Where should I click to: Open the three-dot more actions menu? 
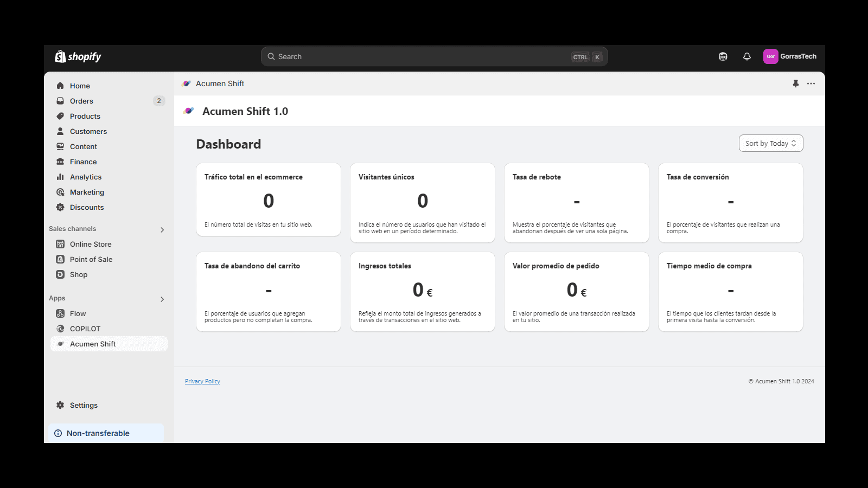click(x=811, y=84)
